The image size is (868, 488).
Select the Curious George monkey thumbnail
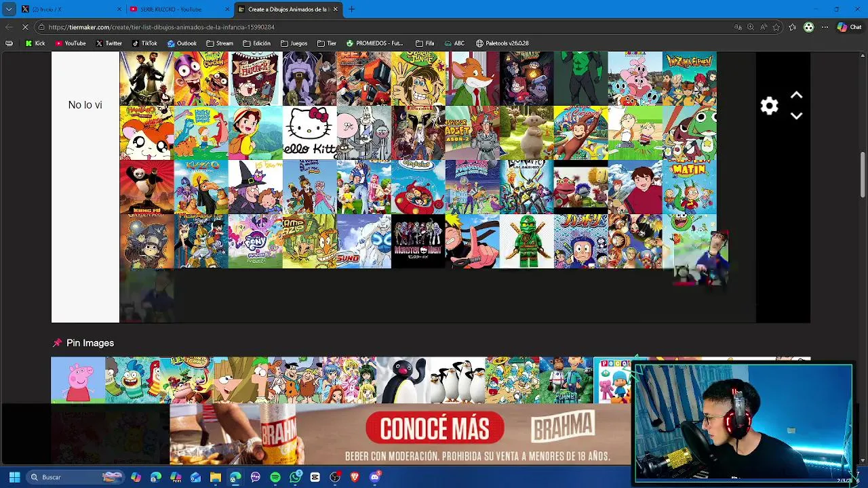tap(581, 133)
